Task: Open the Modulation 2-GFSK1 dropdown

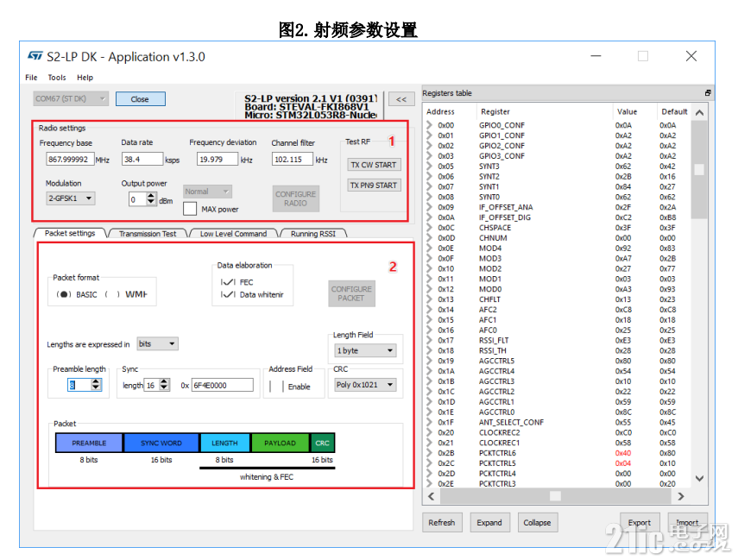Action: [70, 198]
